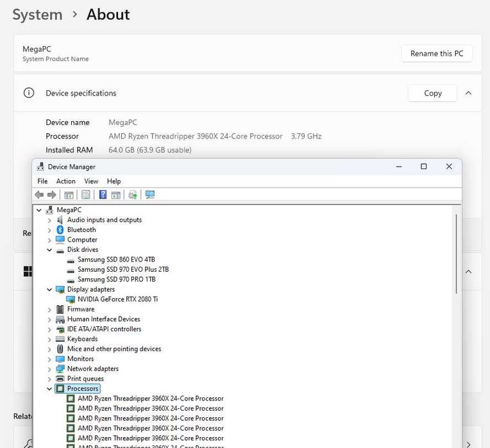Click the System Product Name text
This screenshot has height=448, width=490.
(x=56, y=59)
